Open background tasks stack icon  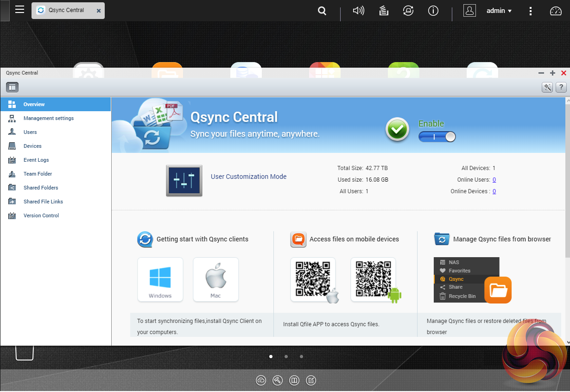click(384, 11)
